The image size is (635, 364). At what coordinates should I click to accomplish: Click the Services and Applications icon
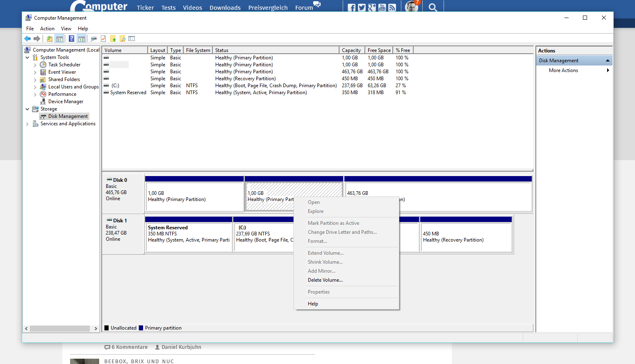point(36,124)
